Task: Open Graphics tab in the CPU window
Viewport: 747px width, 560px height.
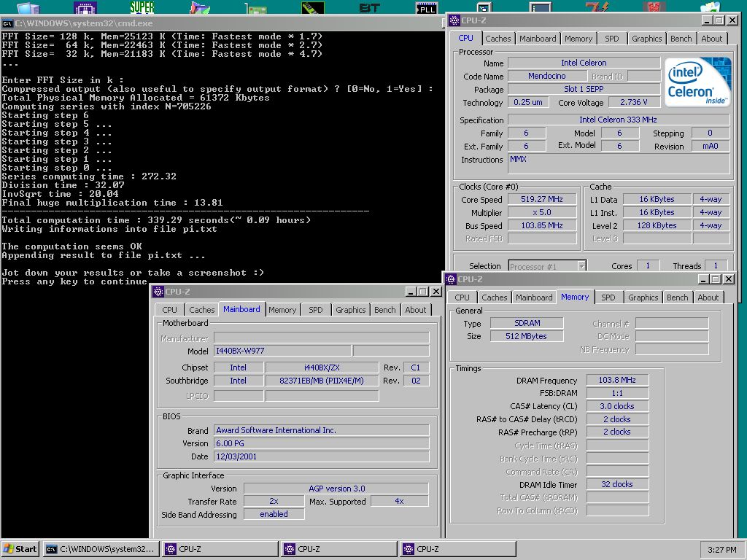Action: tap(646, 39)
